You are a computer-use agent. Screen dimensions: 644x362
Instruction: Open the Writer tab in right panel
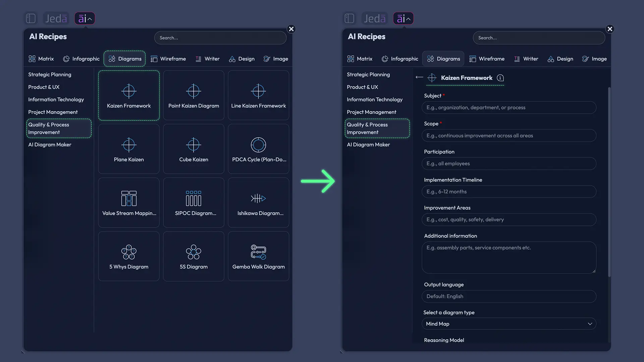526,59
